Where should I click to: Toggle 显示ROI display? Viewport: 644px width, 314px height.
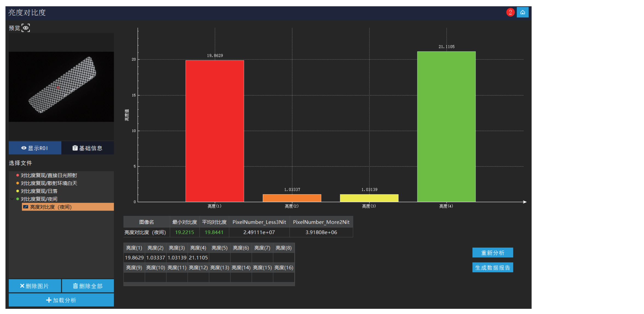click(35, 148)
